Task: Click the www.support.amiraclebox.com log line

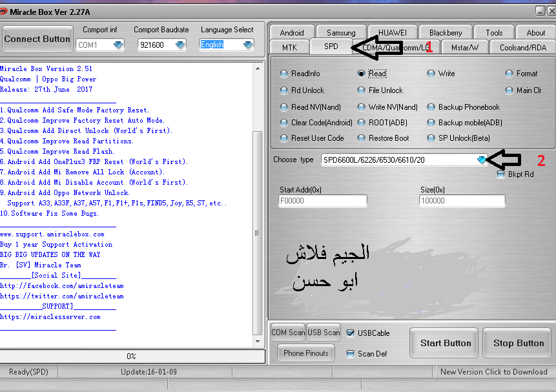Action: click(52, 234)
